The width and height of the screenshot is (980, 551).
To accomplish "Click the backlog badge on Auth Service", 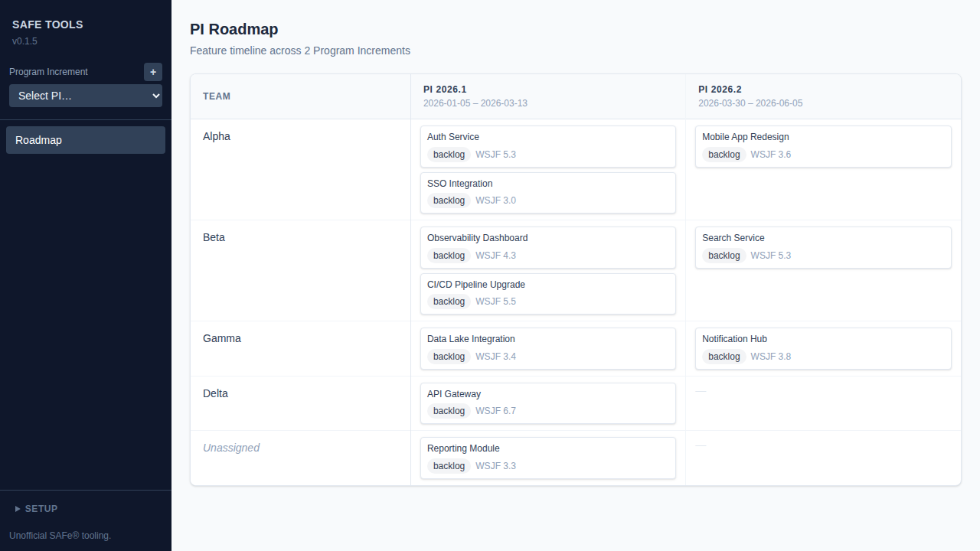I will pyautogui.click(x=449, y=155).
